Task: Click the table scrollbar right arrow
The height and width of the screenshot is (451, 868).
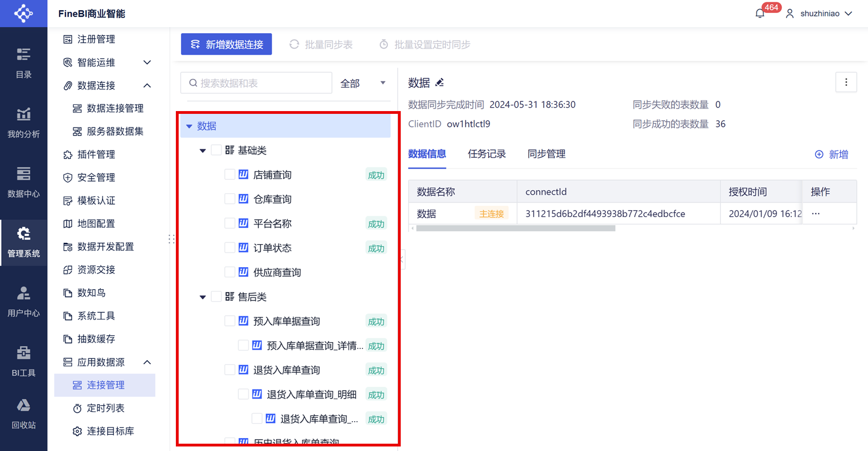Action: pyautogui.click(x=853, y=228)
